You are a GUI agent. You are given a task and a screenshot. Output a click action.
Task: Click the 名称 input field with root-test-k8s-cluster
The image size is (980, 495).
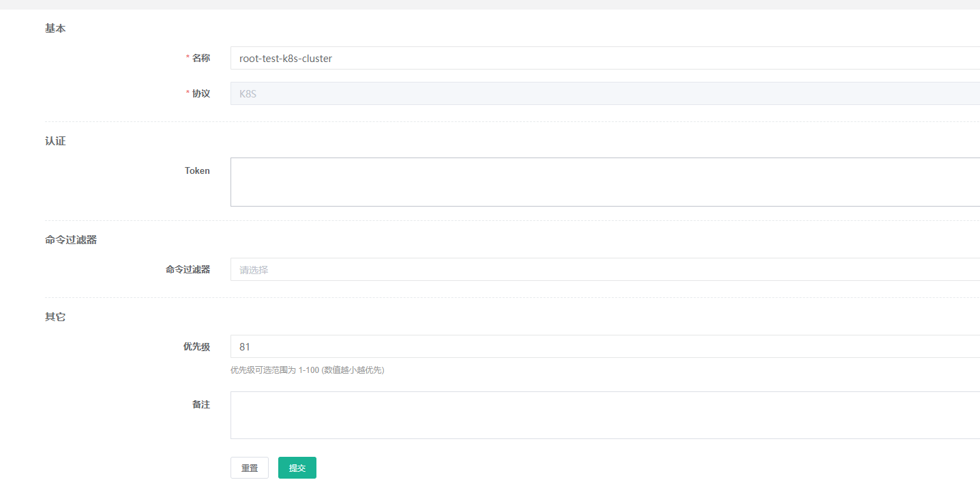(x=605, y=58)
